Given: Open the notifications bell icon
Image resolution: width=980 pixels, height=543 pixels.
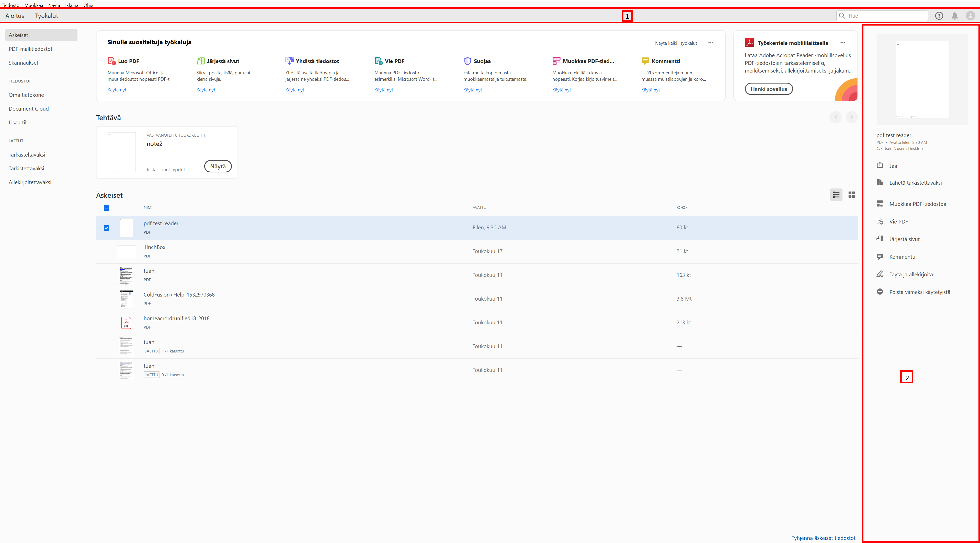Looking at the screenshot, I should (954, 16).
